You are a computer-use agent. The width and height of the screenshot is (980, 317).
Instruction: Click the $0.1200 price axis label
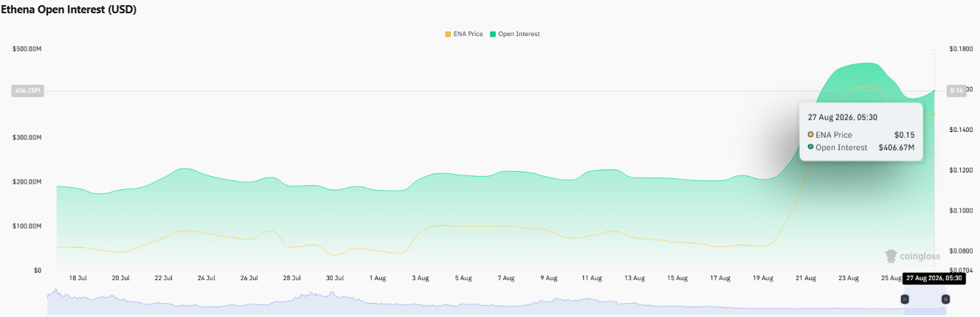962,170
